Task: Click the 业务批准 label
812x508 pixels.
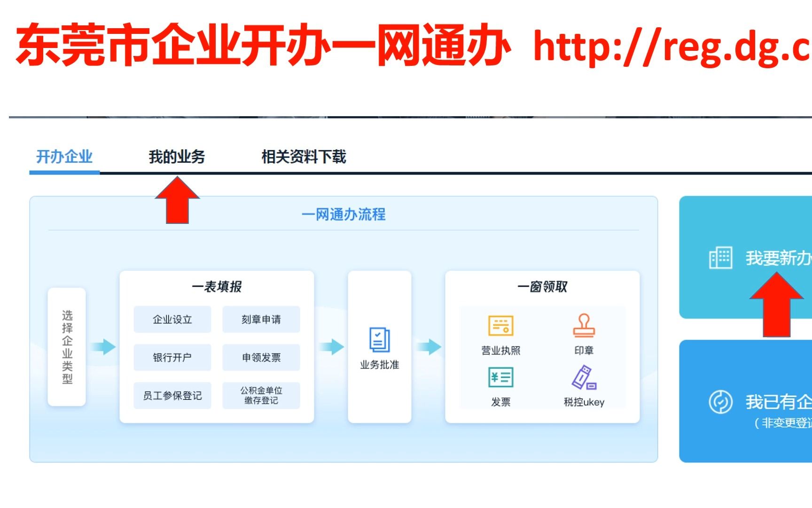Action: coord(379,365)
